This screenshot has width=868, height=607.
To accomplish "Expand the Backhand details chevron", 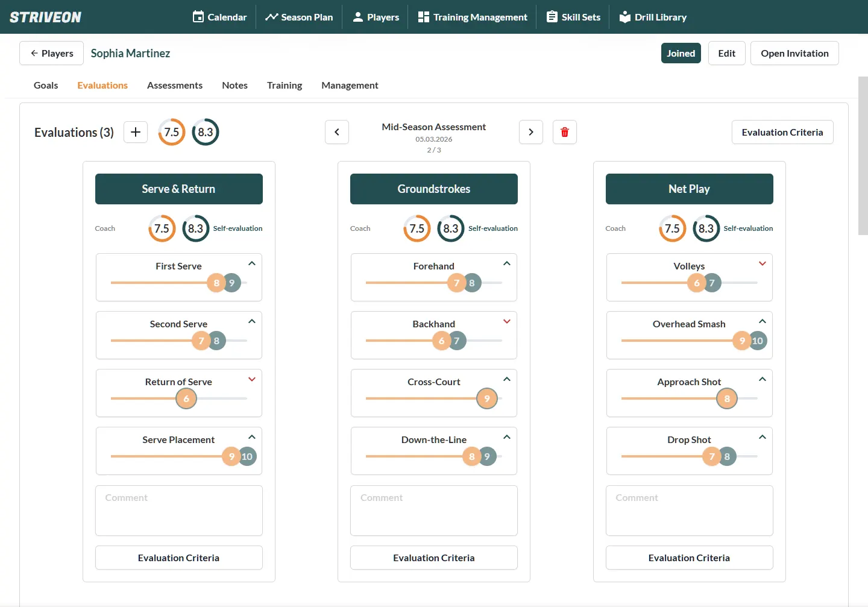I will (507, 321).
